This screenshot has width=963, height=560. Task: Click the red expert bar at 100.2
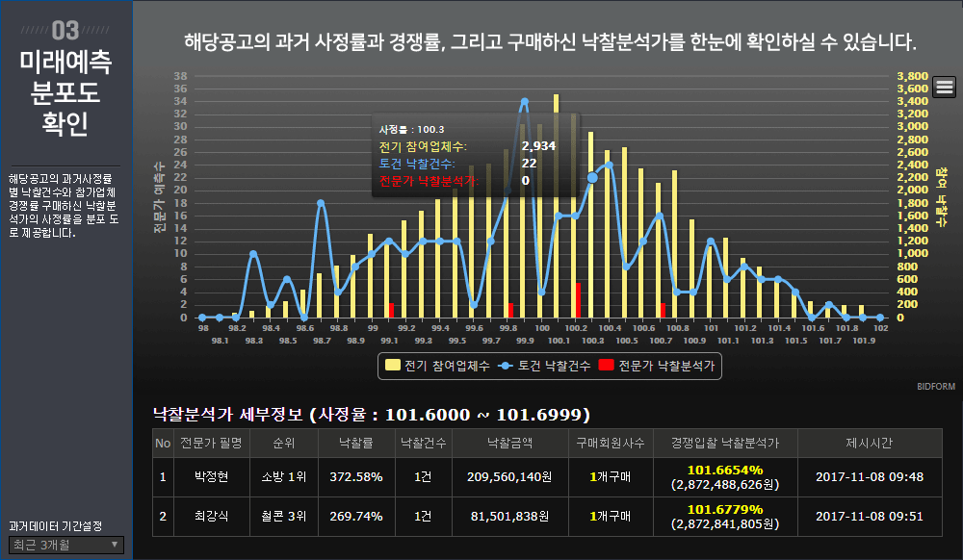click(x=578, y=300)
